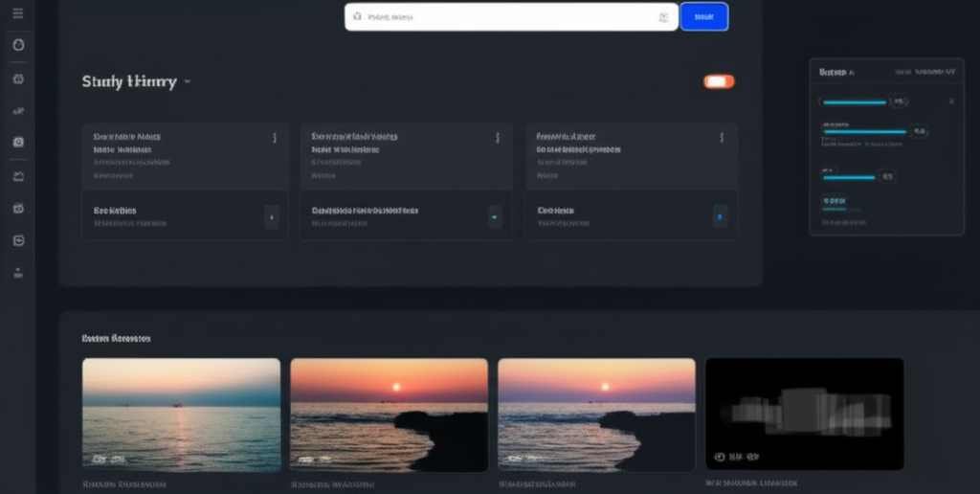The height and width of the screenshot is (494, 980).
Task: Click inside the white search field
Action: pyautogui.click(x=511, y=17)
